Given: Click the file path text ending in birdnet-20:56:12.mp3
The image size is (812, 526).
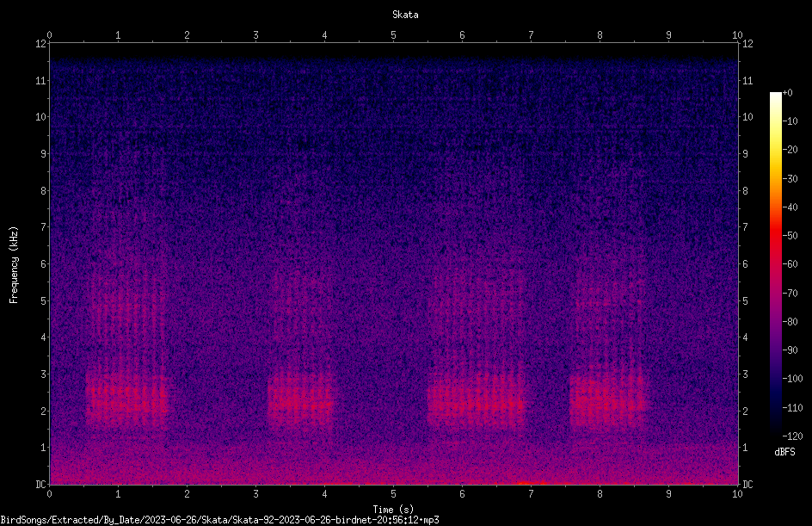Looking at the screenshot, I should [219, 520].
